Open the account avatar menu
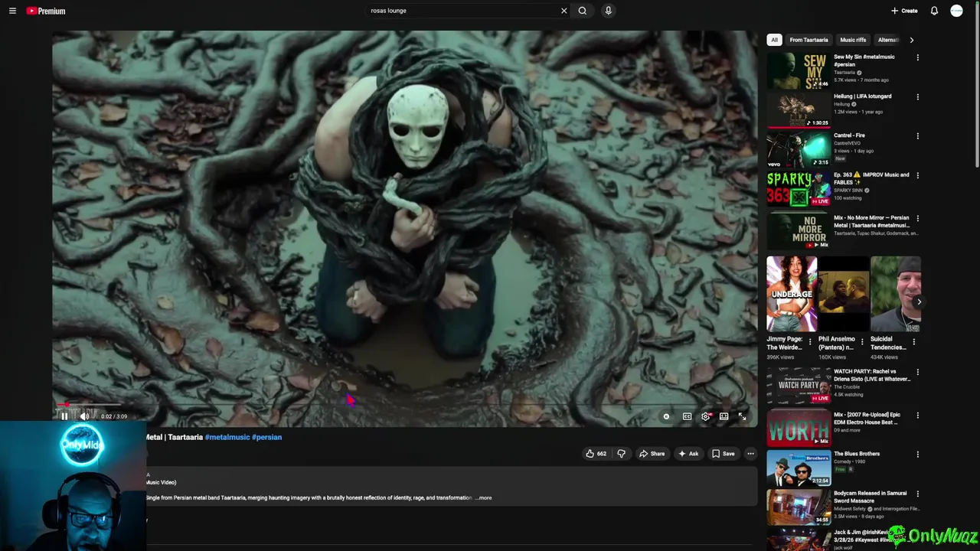 click(956, 11)
